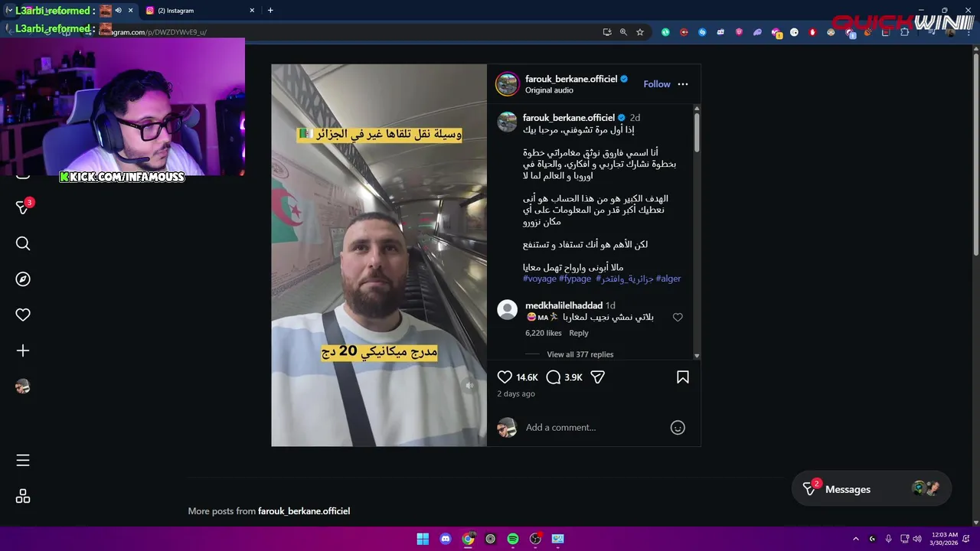This screenshot has width=980, height=551.
Task: Open the tab search dropdown arrow
Action: click(x=9, y=11)
